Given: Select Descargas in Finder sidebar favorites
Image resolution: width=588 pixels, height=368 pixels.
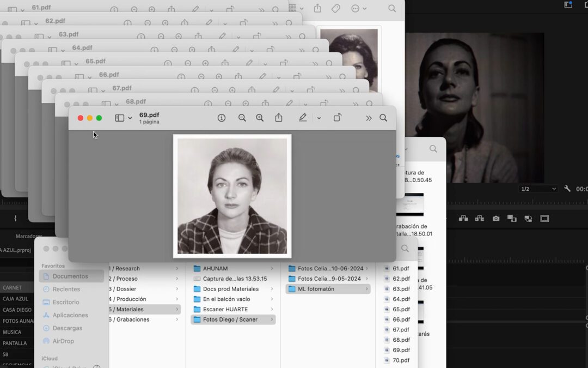Looking at the screenshot, I should point(67,328).
